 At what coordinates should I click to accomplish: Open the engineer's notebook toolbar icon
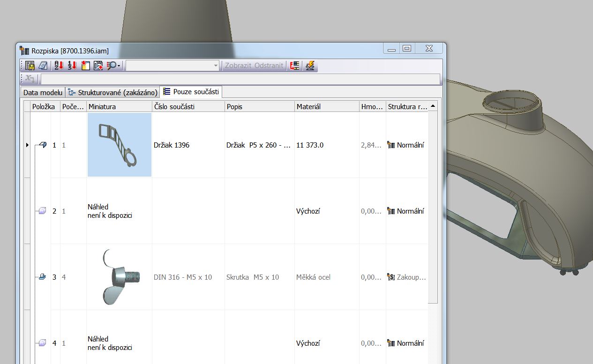click(43, 66)
